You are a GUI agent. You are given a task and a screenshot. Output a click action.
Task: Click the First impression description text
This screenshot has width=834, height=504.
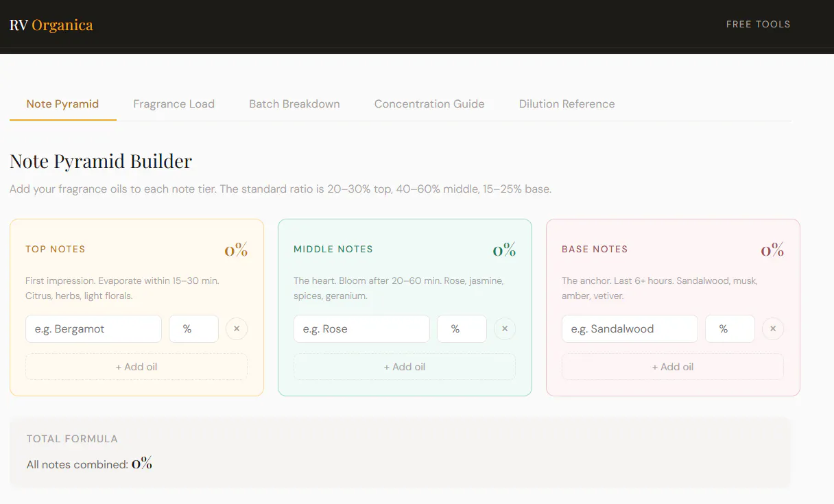(123, 289)
